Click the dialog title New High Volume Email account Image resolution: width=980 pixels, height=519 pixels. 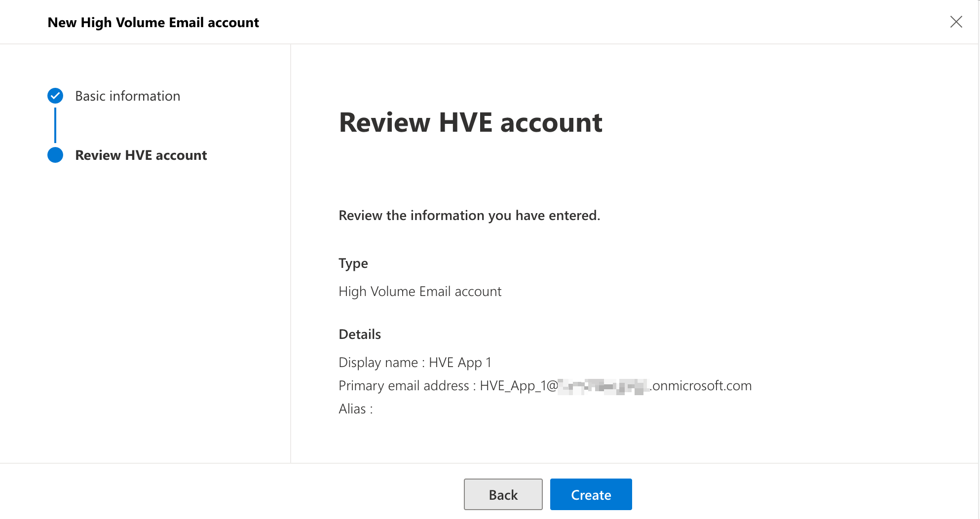click(153, 22)
